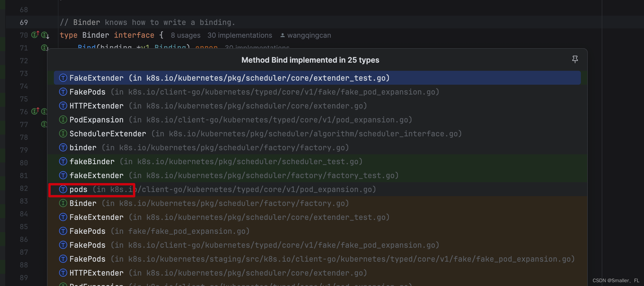This screenshot has height=286, width=644.
Task: Click the type icon beside lowercase binder
Action: 63,147
